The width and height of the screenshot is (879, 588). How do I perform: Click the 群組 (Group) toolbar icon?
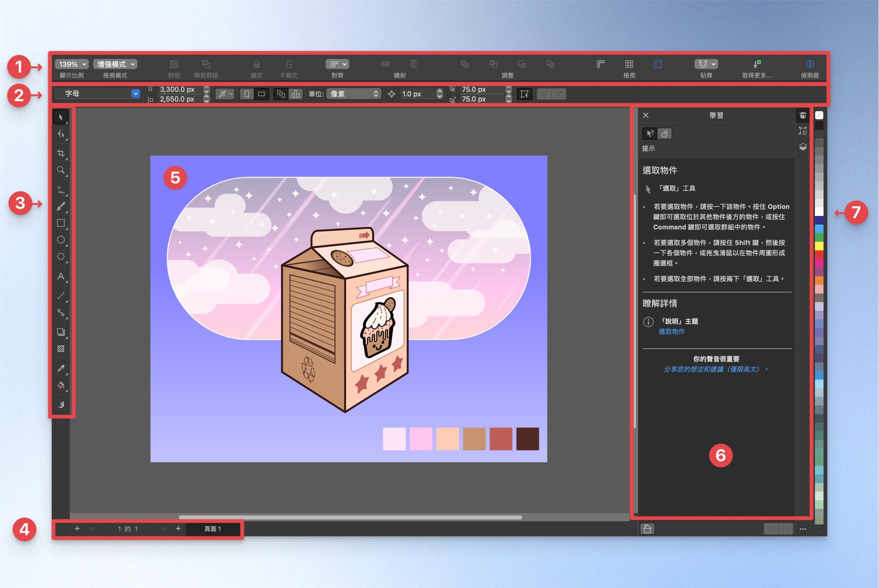(x=174, y=64)
